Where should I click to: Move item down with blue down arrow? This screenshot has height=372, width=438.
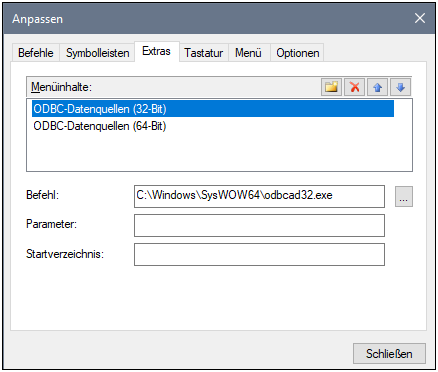[400, 87]
